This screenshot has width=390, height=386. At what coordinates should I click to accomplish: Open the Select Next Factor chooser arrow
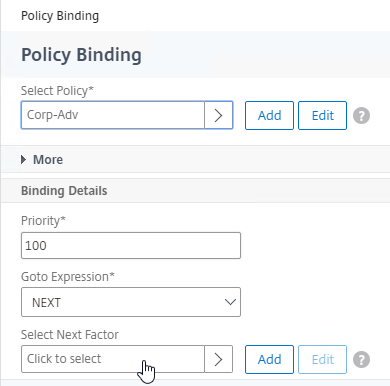click(x=218, y=359)
